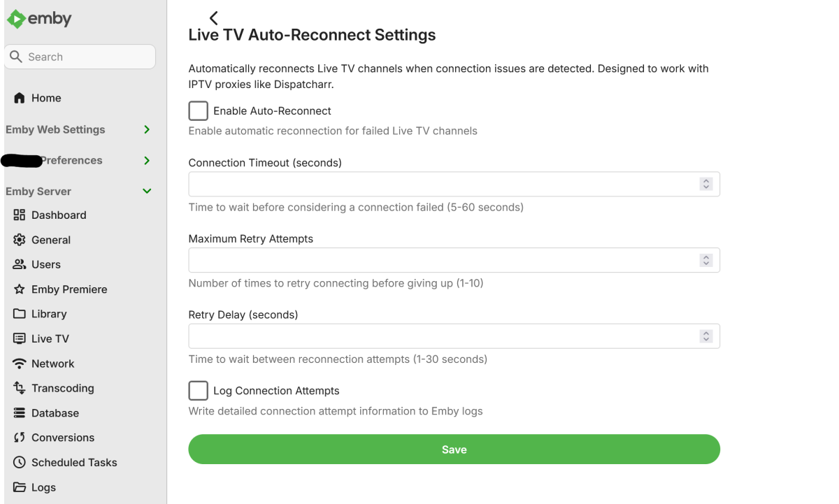Open the Live TV menu item

(x=50, y=339)
